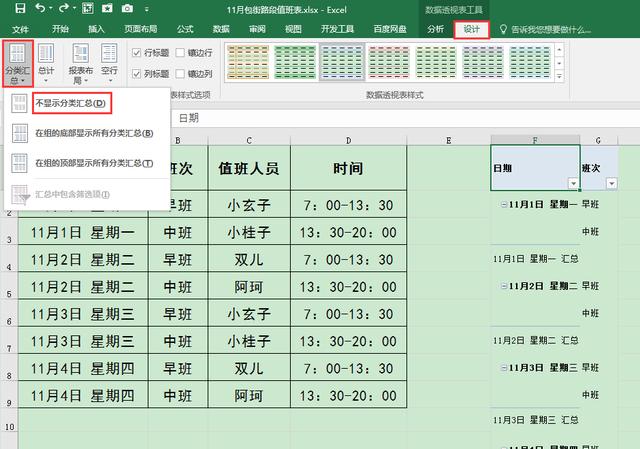Viewport: 640px width, 449px height.
Task: Select the 值班人员 header cell
Action: pos(249,168)
